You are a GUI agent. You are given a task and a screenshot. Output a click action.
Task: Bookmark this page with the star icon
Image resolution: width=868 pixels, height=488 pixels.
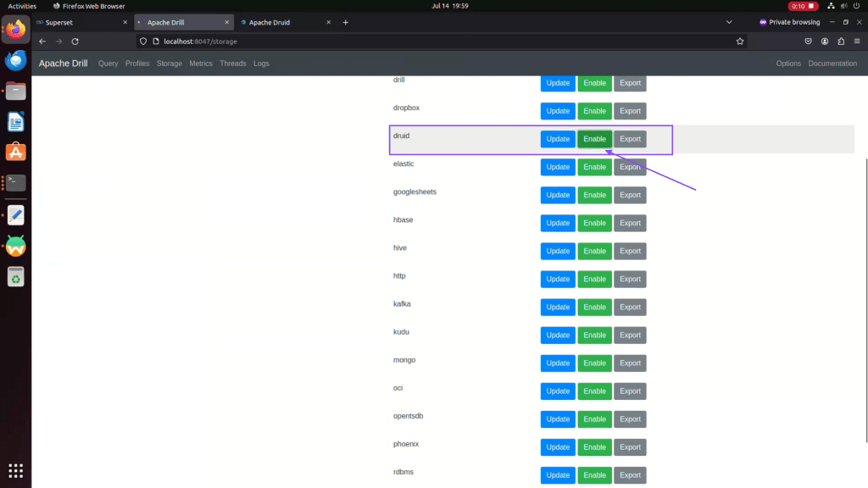[740, 41]
